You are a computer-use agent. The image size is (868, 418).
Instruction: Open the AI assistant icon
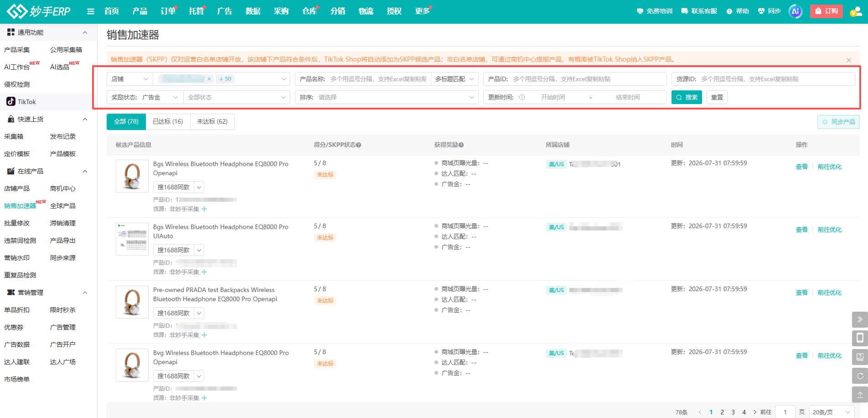pos(796,11)
